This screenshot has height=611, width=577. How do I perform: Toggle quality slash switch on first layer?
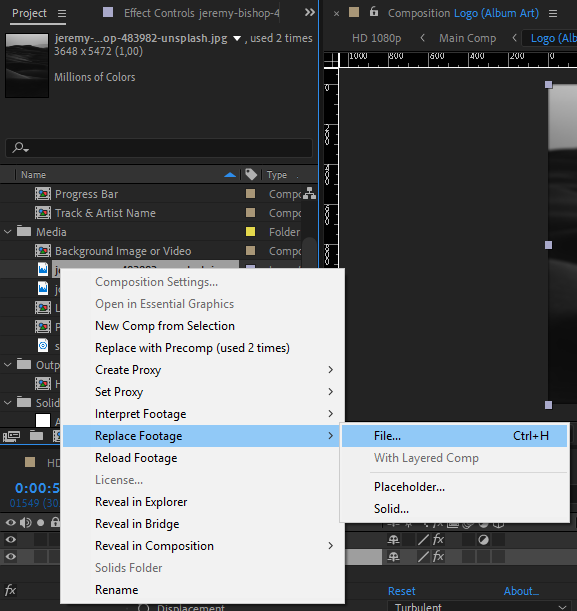click(x=423, y=540)
